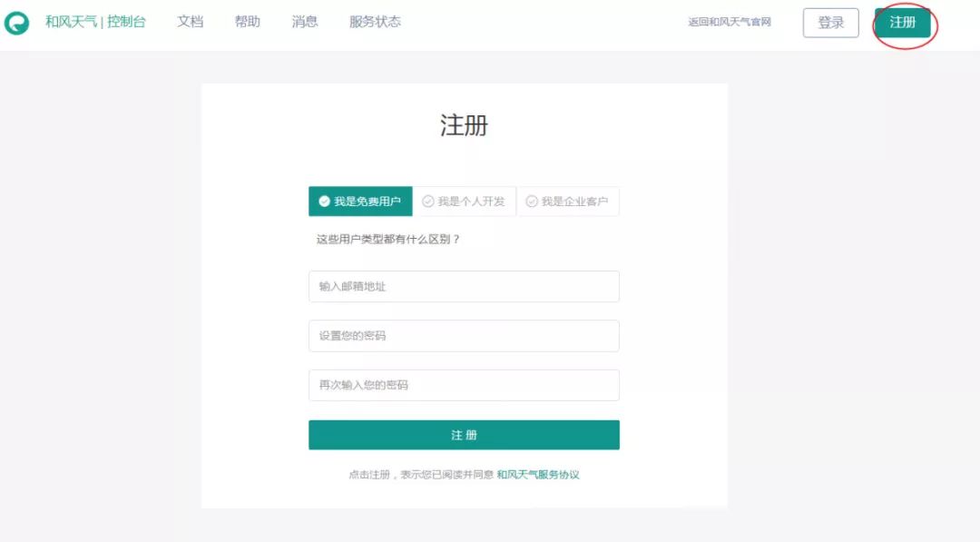Choose the 我是企业客户 user type

coord(568,202)
